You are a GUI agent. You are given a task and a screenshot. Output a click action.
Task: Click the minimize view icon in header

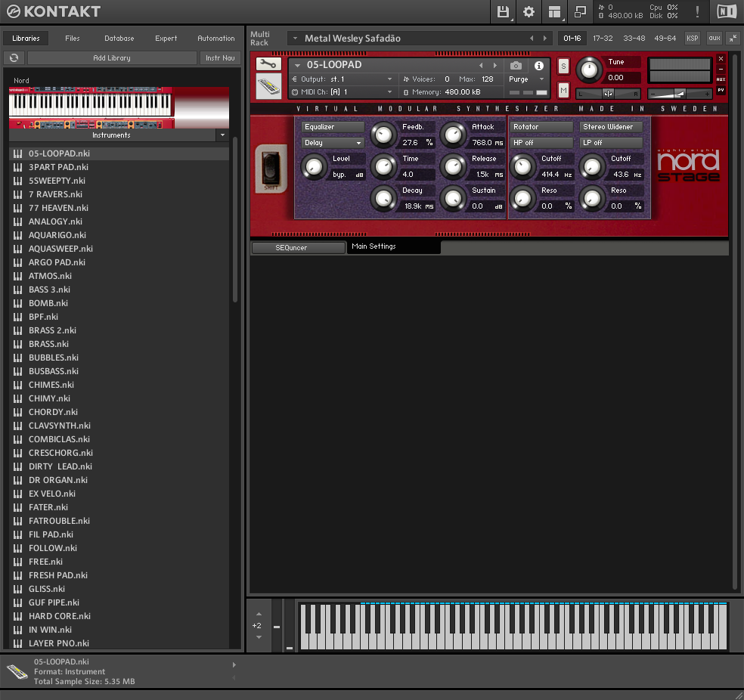[580, 12]
